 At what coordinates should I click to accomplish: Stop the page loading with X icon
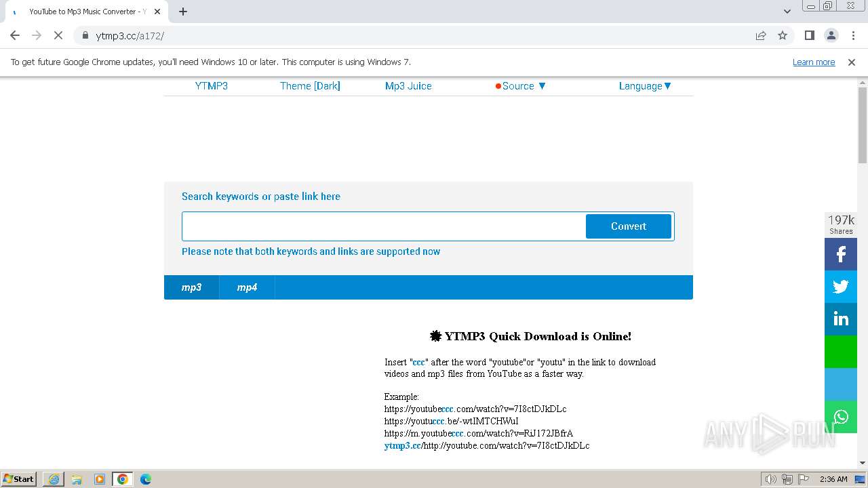click(x=58, y=35)
